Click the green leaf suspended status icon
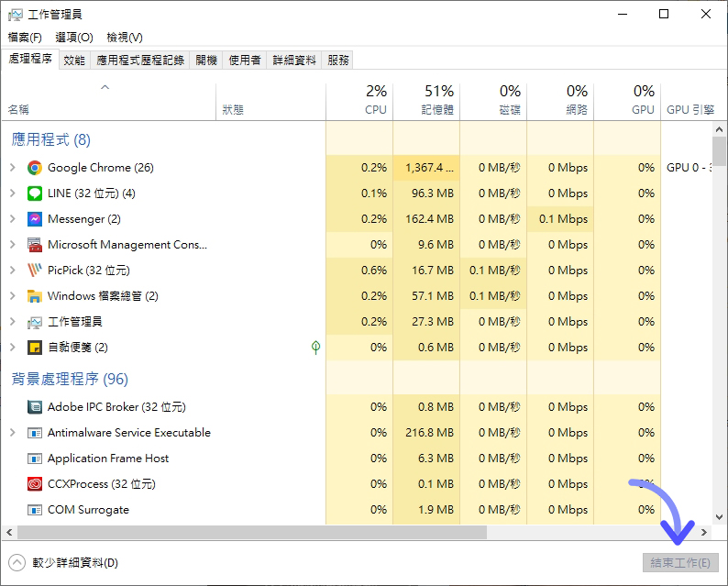This screenshot has height=586, width=728. point(315,348)
